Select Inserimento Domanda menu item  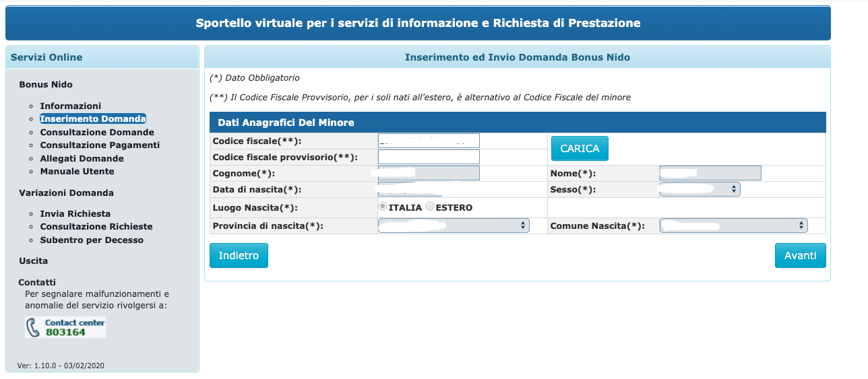click(93, 118)
